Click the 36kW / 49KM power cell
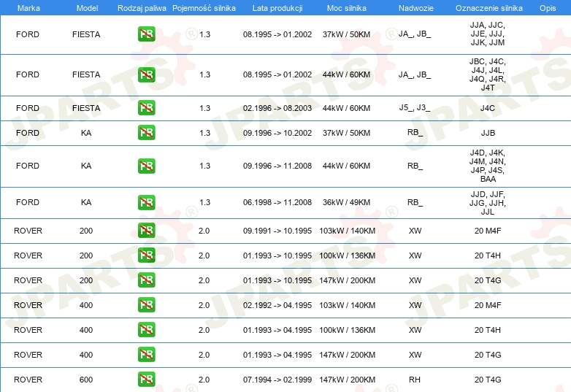Viewport: 571px width, 392px height. [x=346, y=202]
